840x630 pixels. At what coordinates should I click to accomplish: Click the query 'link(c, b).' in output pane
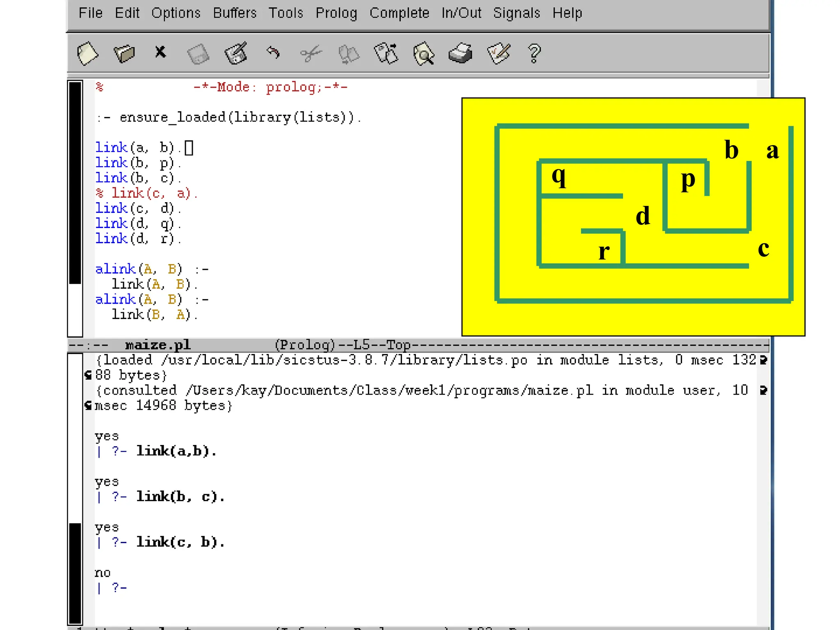point(180,542)
